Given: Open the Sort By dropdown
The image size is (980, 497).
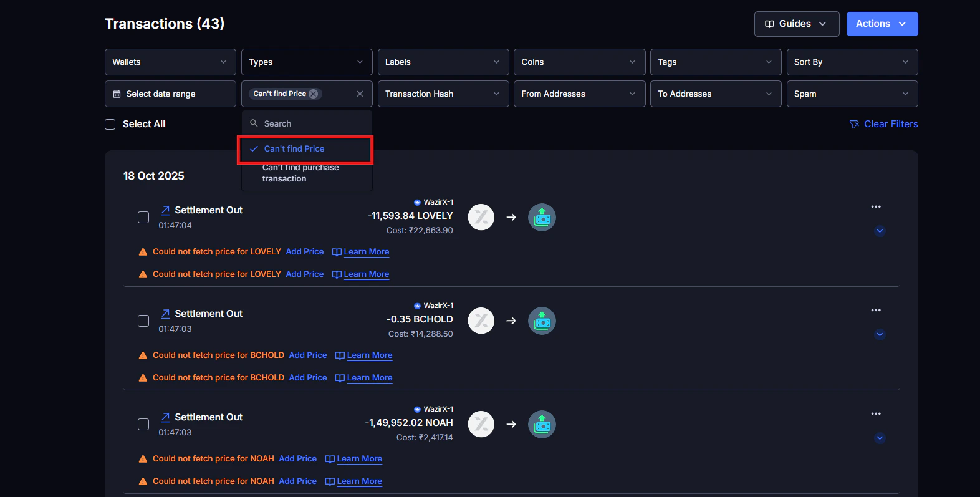Looking at the screenshot, I should pos(852,62).
